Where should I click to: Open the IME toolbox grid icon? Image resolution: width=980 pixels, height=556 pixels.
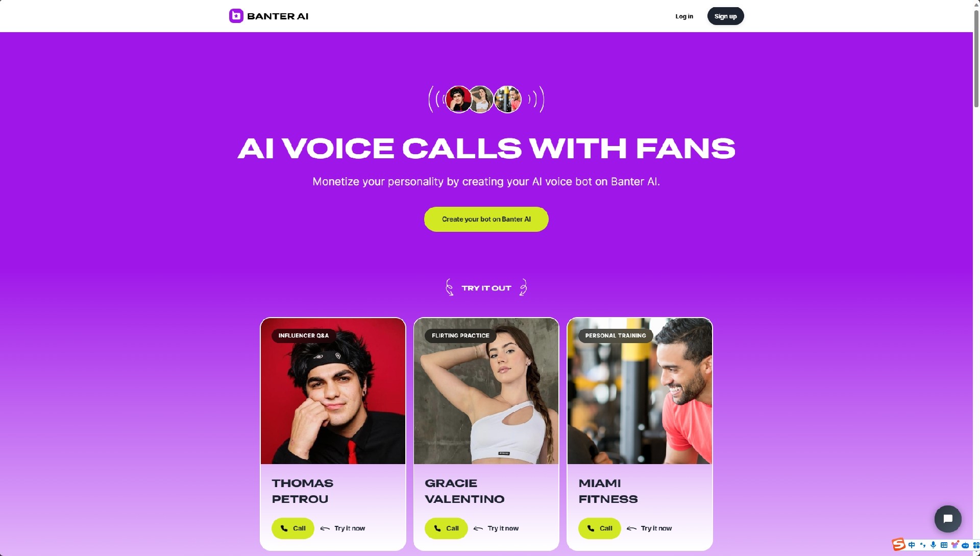tap(976, 545)
